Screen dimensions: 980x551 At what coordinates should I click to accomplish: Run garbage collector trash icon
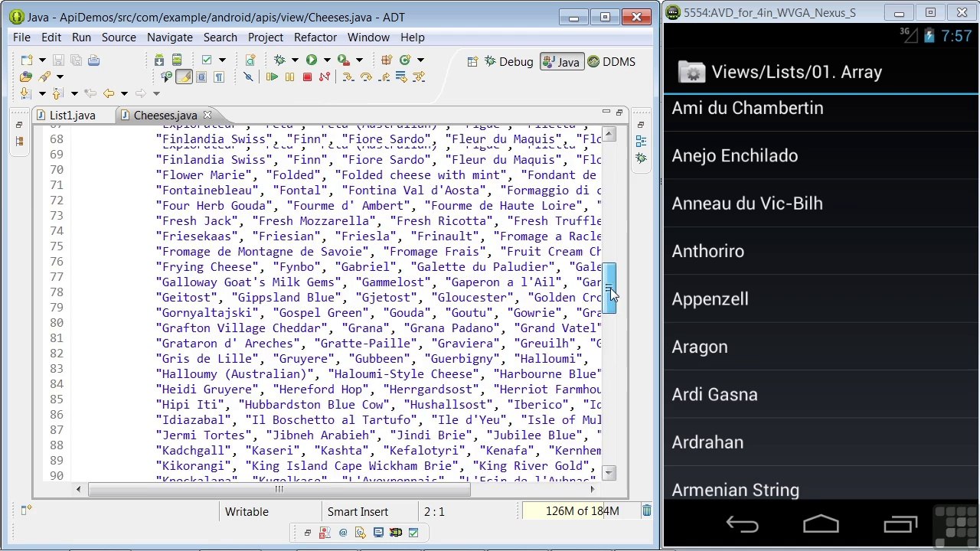(x=647, y=510)
